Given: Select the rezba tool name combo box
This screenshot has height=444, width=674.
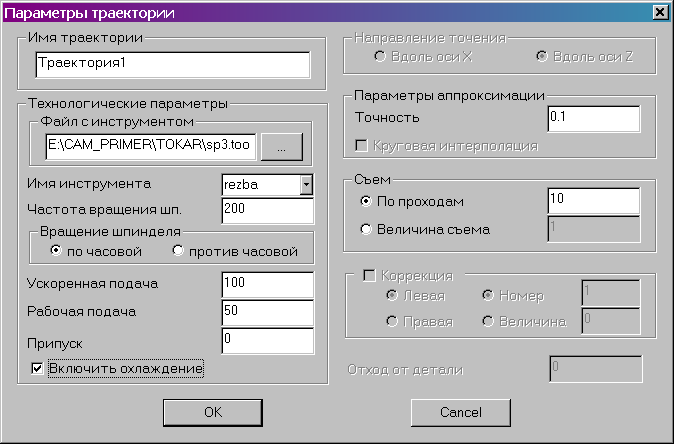Looking at the screenshot, I should (267, 185).
